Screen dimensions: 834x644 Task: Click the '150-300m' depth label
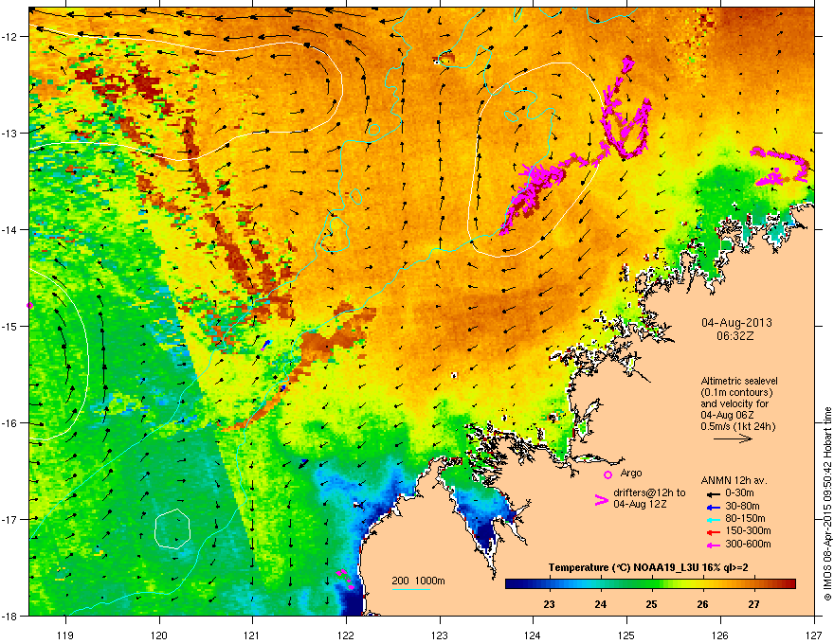pyautogui.click(x=749, y=530)
